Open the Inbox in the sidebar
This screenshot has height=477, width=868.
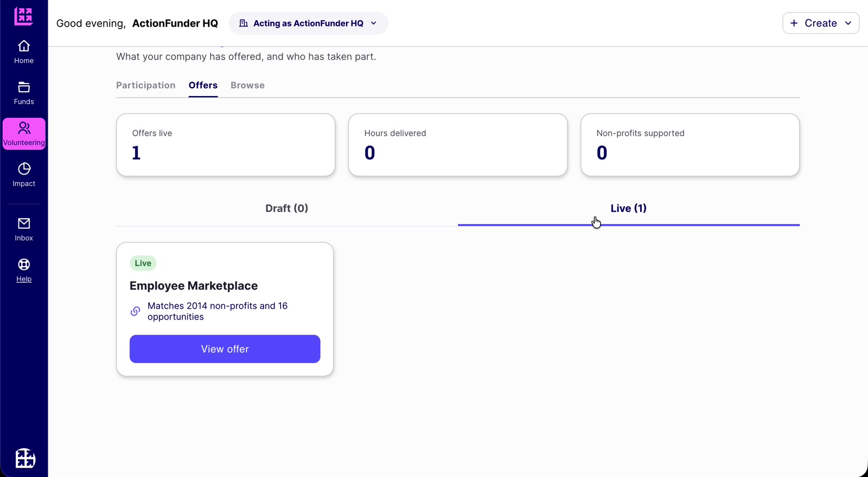pyautogui.click(x=24, y=230)
